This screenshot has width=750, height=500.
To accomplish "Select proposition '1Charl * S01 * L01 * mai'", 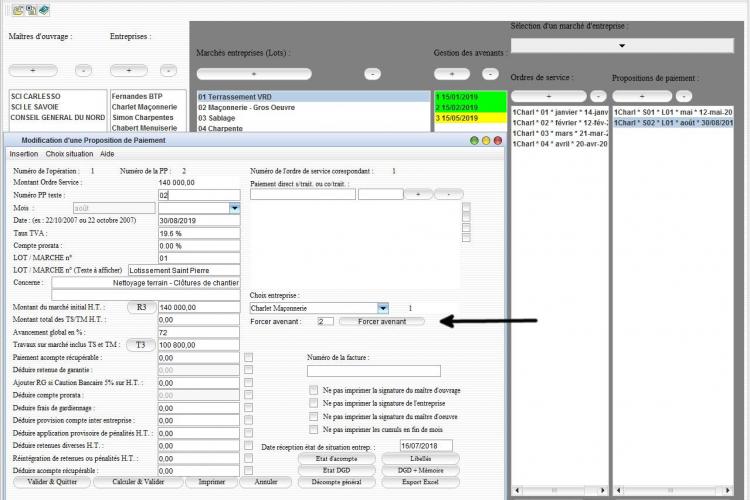I will 673,112.
